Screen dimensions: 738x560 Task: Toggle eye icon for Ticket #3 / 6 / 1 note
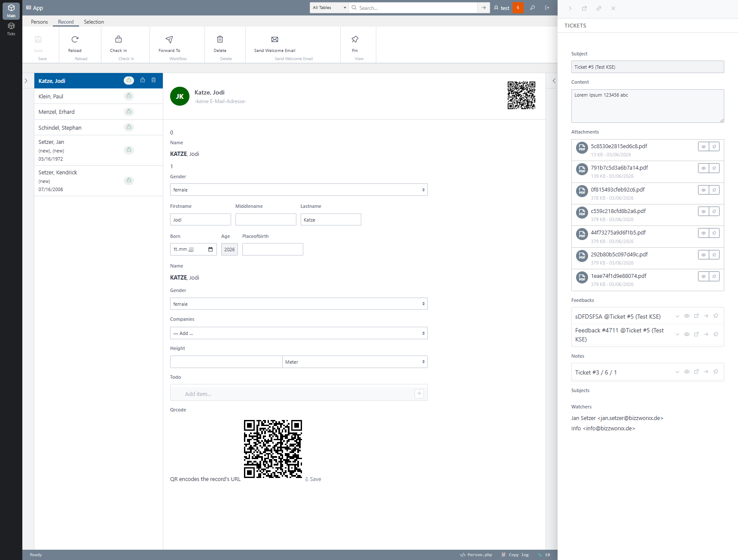tap(686, 372)
